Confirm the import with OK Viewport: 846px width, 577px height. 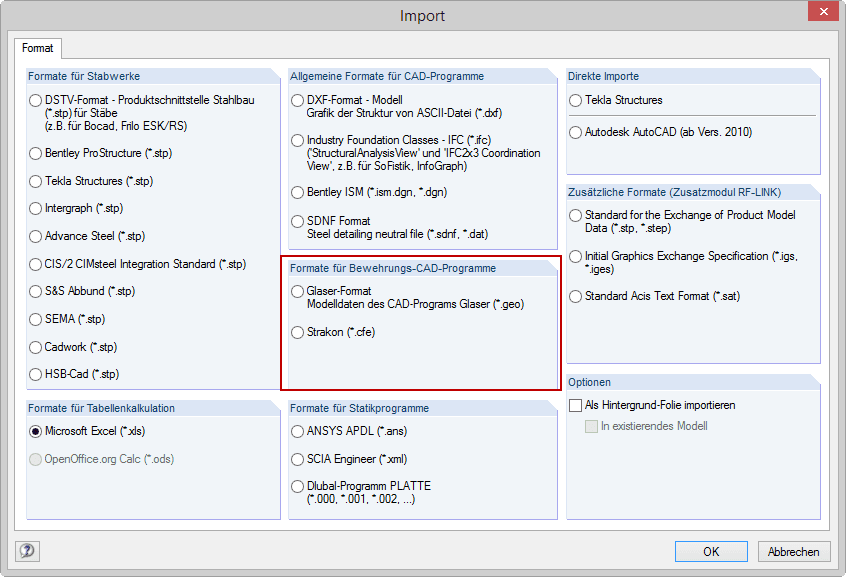(x=711, y=551)
